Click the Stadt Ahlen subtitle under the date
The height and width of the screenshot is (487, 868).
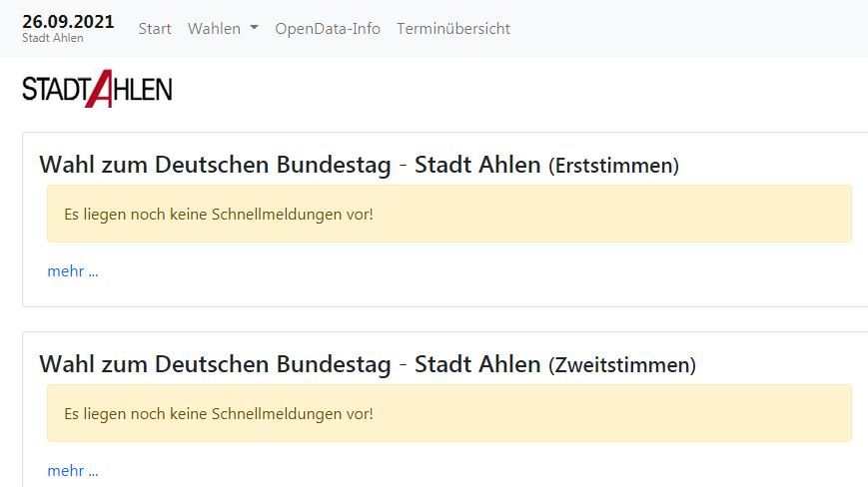pos(53,38)
